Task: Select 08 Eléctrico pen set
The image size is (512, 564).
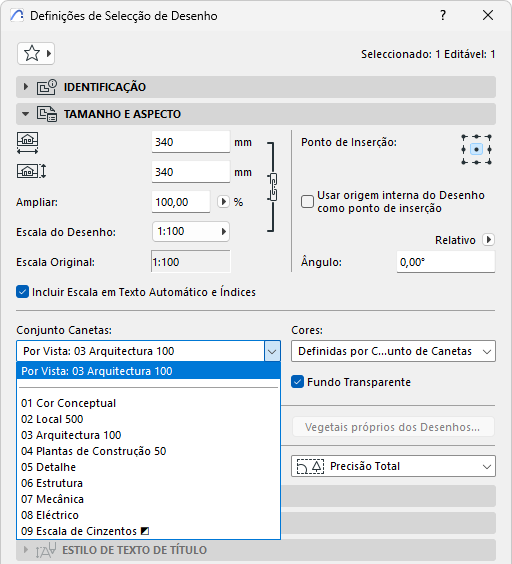Action: coord(148,515)
